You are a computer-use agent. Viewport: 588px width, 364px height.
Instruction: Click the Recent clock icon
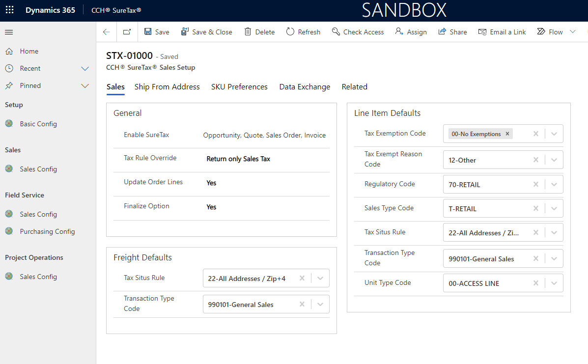pyautogui.click(x=9, y=68)
